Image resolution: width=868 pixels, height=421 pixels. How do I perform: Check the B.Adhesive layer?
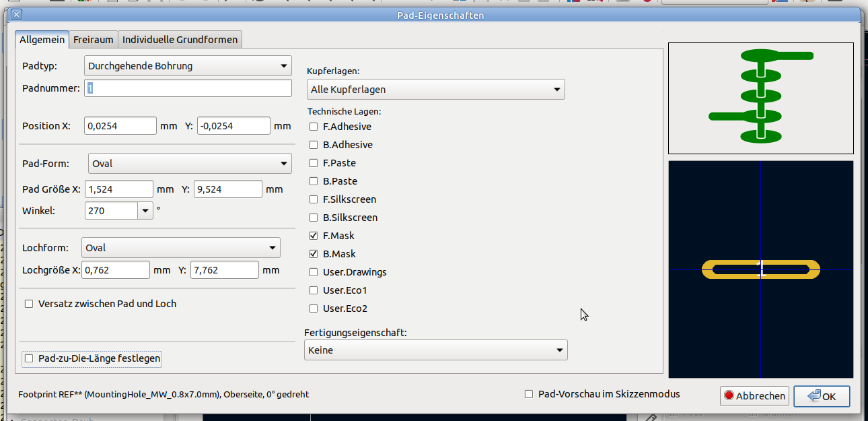click(x=314, y=145)
